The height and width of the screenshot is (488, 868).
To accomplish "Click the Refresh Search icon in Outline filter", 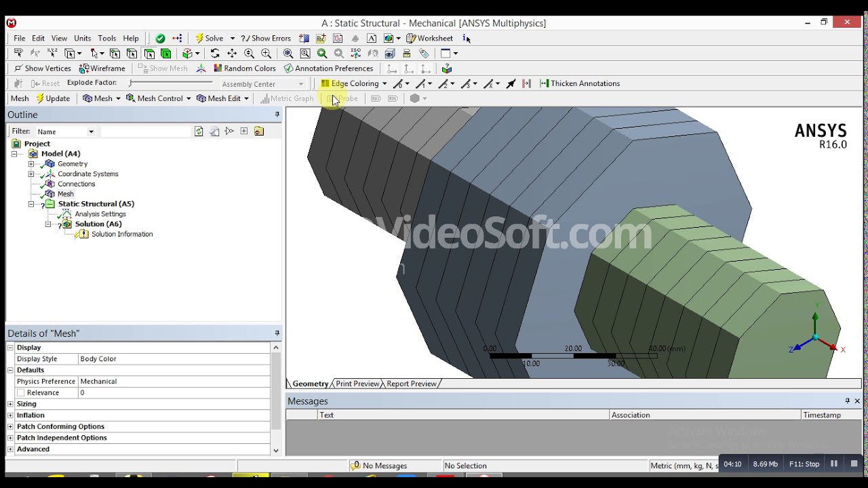I will coord(199,131).
